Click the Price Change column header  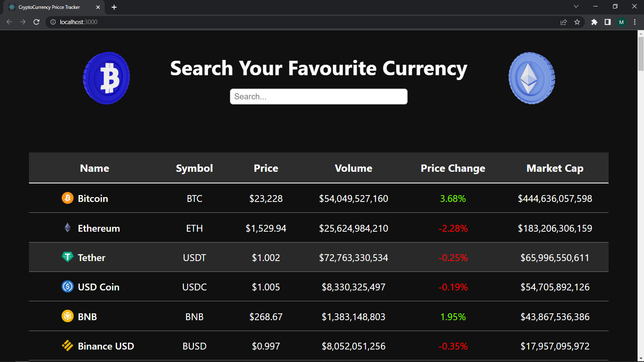453,168
